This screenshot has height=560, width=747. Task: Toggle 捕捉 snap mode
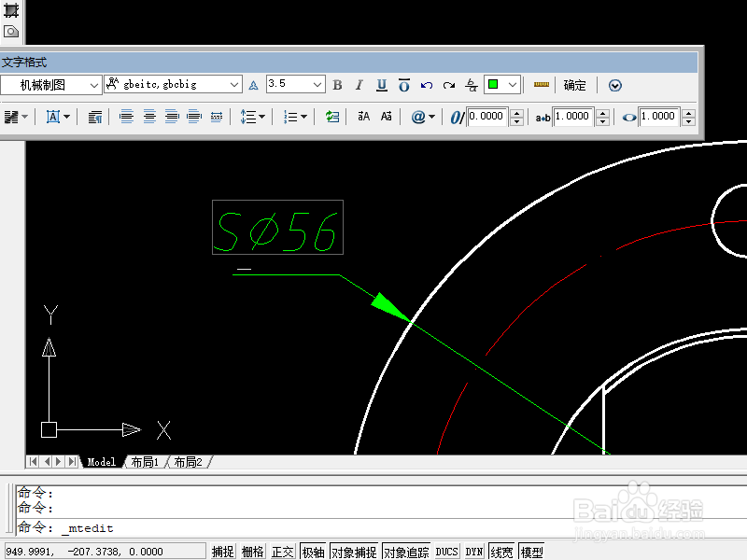(x=222, y=552)
